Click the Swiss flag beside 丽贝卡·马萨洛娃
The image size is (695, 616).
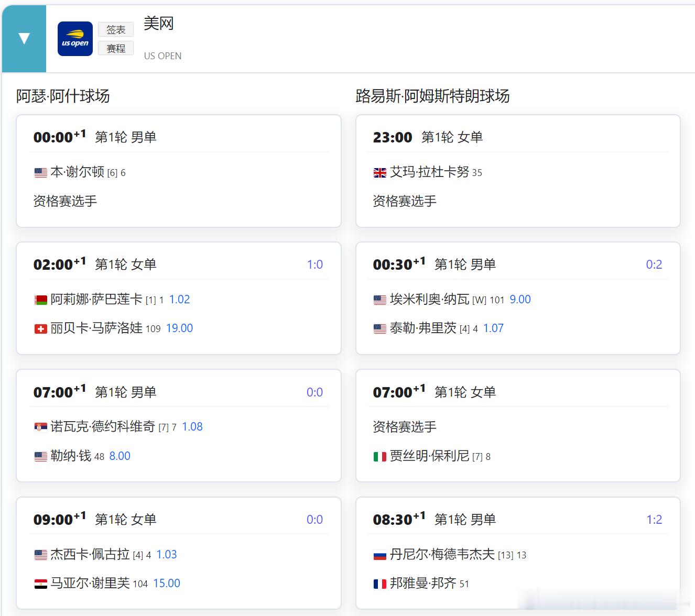[41, 329]
